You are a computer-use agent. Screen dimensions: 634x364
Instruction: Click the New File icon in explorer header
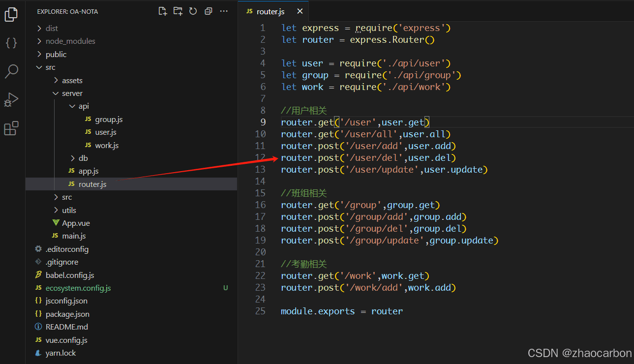(162, 11)
